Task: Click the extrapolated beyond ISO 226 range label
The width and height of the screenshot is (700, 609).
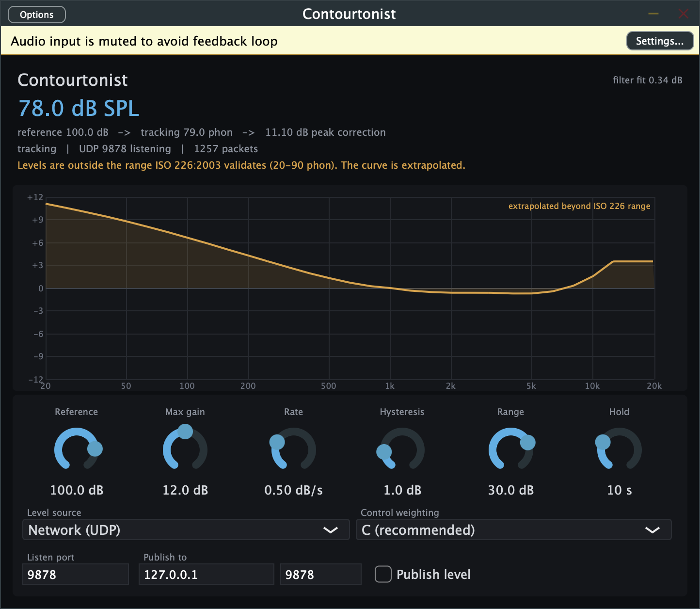Action: 579,206
